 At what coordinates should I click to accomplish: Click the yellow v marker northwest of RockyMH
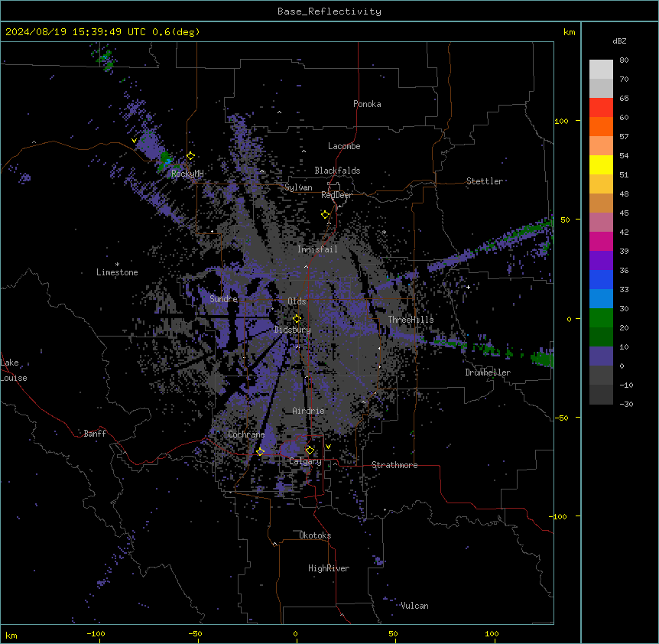point(134,141)
